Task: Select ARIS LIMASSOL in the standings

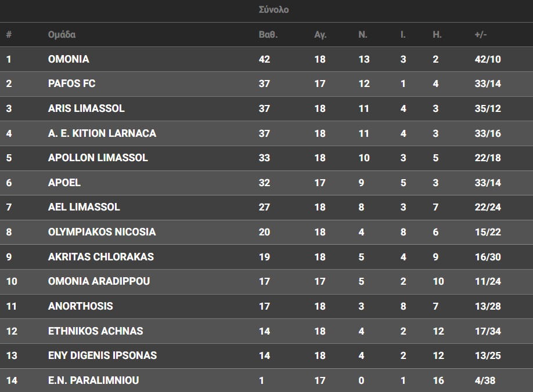Action: coord(86,108)
